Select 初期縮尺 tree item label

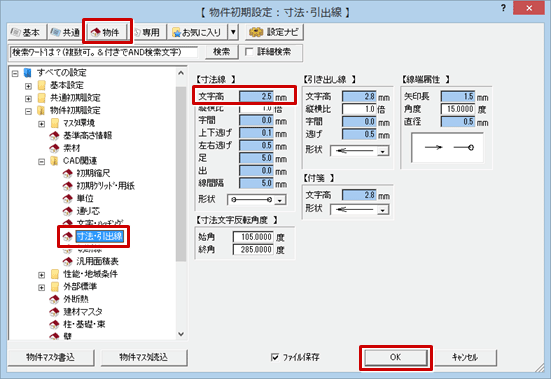(x=93, y=174)
